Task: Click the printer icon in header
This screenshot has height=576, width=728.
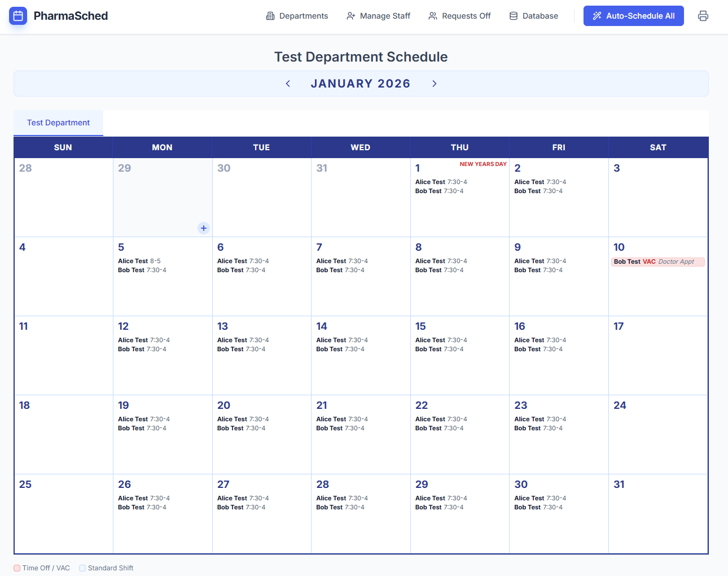Action: pos(703,16)
